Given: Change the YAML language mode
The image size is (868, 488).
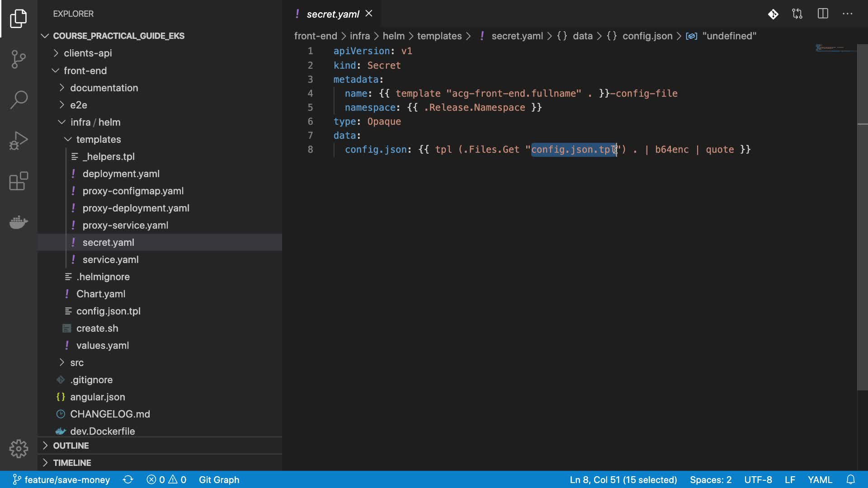Looking at the screenshot, I should [x=820, y=479].
